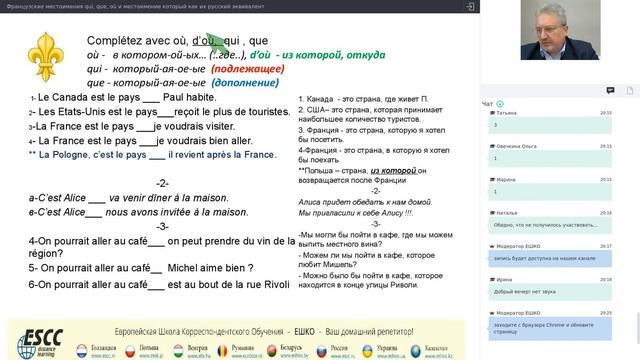Click the round plus icon beside Чат

point(500,104)
